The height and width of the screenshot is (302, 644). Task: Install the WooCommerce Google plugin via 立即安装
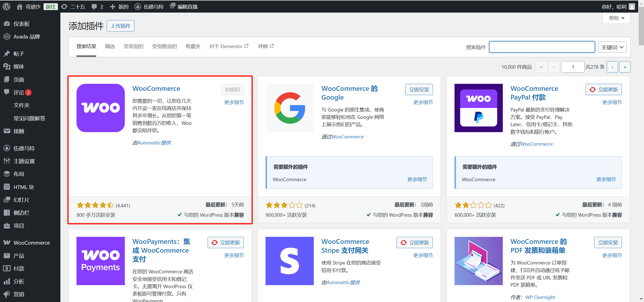tap(419, 89)
